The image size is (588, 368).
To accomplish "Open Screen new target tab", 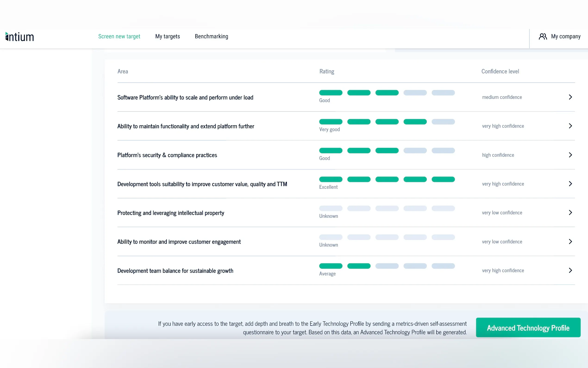I will [x=119, y=37].
